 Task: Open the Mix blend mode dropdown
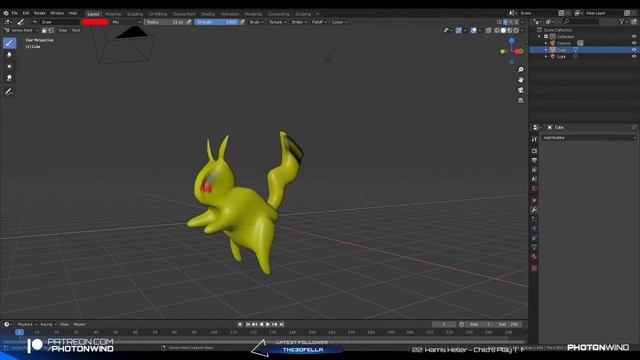click(x=126, y=22)
